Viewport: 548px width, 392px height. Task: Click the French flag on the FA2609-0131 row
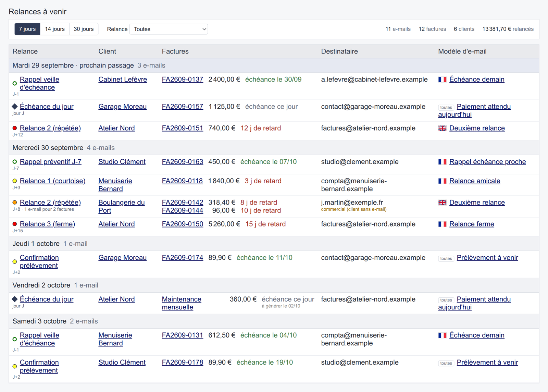tap(442, 335)
